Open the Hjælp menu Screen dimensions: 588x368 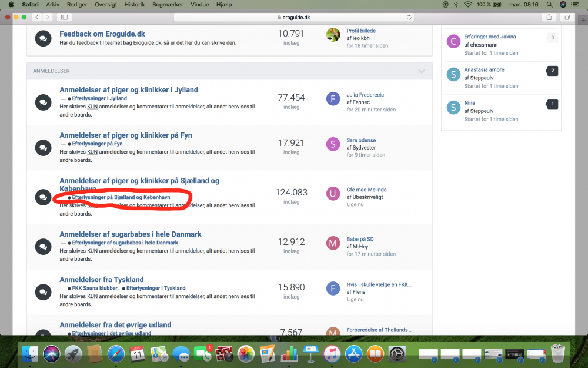click(224, 5)
